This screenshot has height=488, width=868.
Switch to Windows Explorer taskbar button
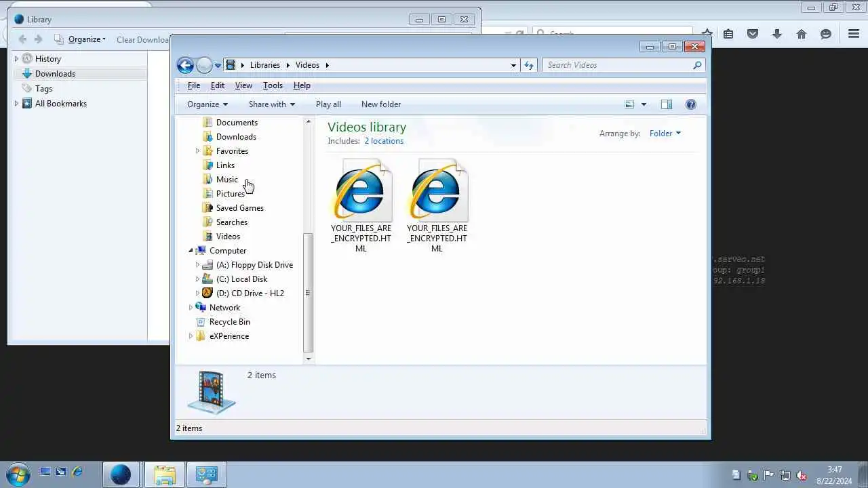pos(165,474)
